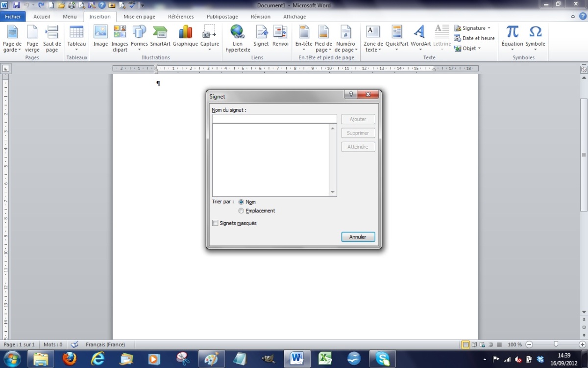Click the Signet dialog help question mark
588x368 pixels.
[x=350, y=95]
